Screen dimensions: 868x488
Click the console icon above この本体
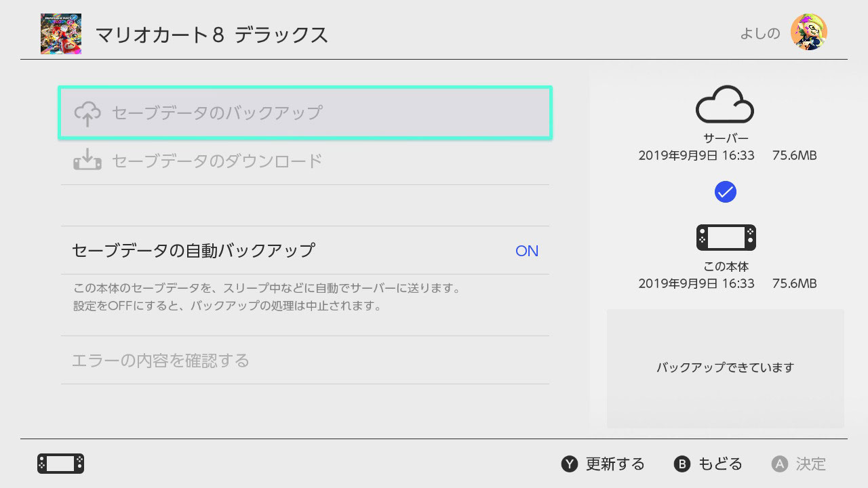pos(726,238)
